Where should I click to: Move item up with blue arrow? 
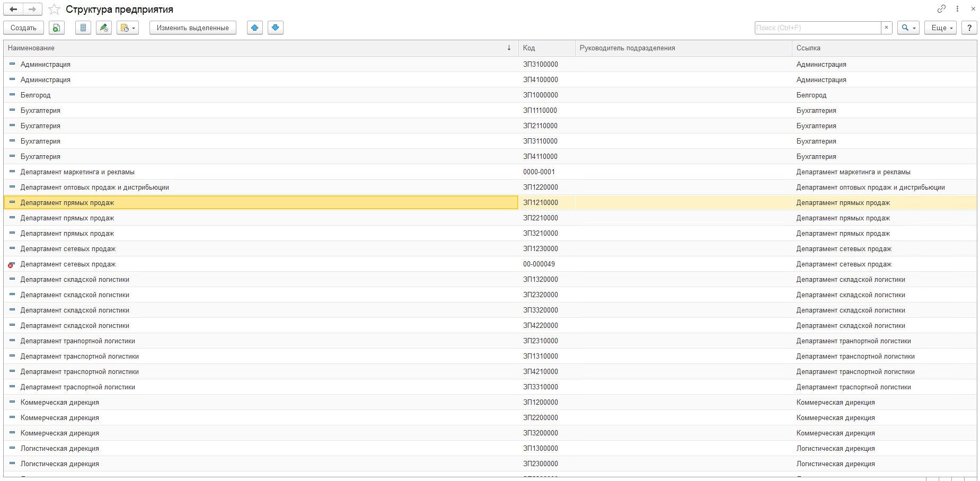(x=255, y=28)
